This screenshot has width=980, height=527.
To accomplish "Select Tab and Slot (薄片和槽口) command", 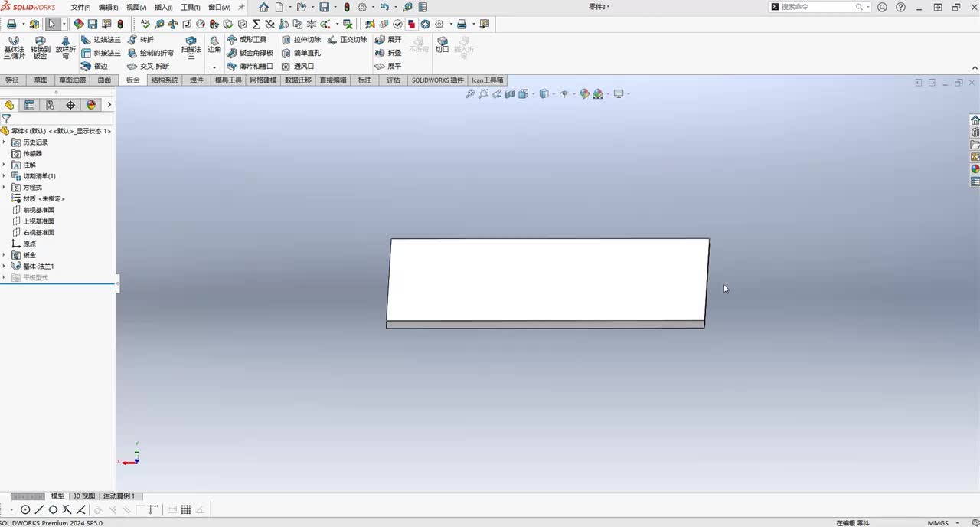I will tap(250, 66).
